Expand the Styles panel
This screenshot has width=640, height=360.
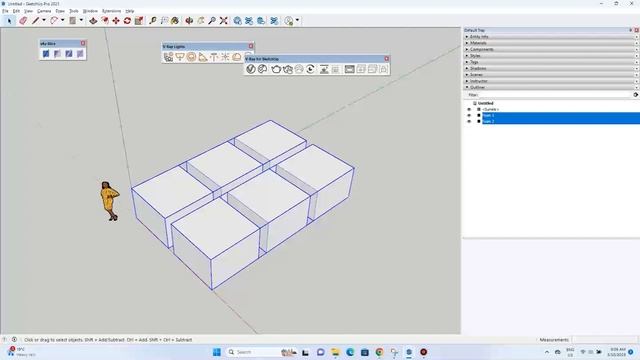(x=467, y=56)
